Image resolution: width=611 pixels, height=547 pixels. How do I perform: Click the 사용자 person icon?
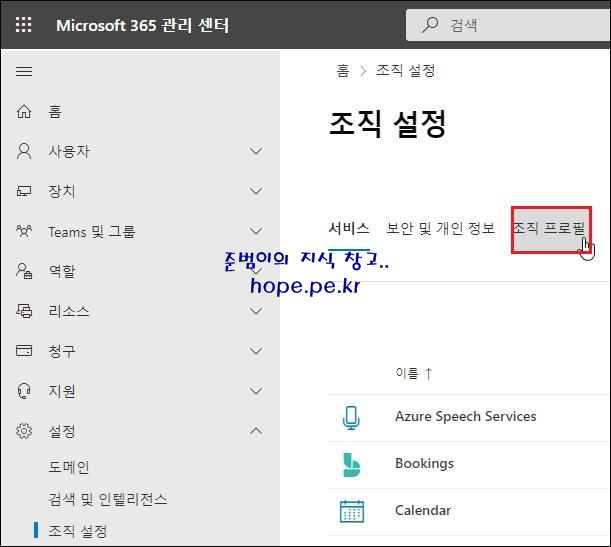point(24,151)
